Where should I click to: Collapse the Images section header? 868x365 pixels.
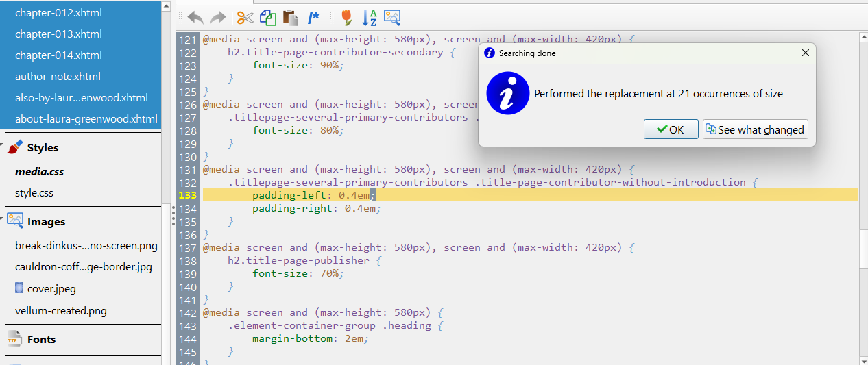[46, 221]
